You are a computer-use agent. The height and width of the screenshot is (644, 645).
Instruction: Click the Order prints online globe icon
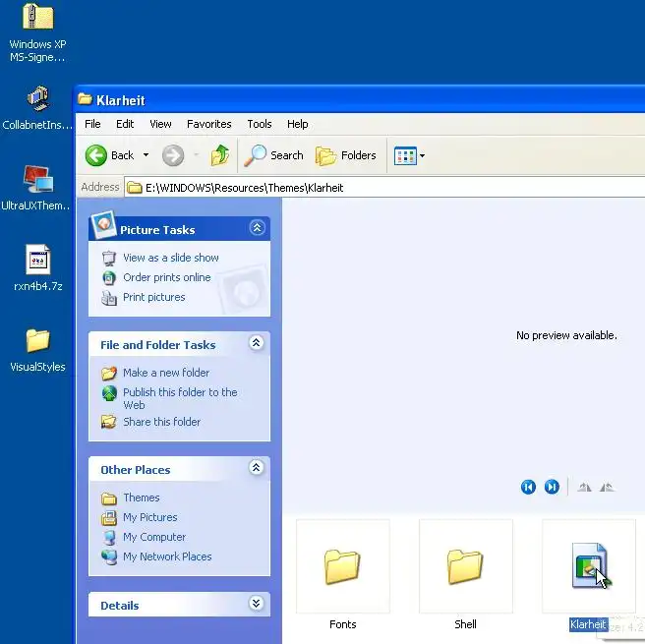109,278
